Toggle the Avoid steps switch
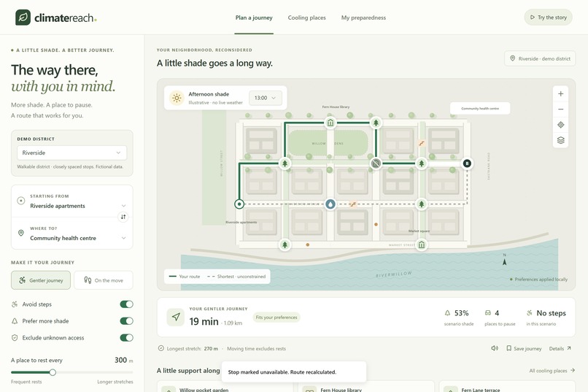Viewport: 588px width, 392px height. tap(126, 304)
